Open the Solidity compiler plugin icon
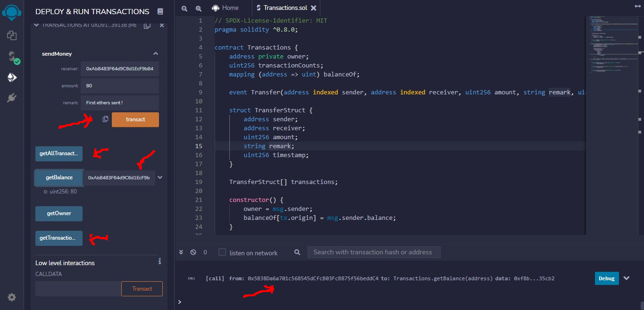This screenshot has height=310, width=644. coord(12,57)
